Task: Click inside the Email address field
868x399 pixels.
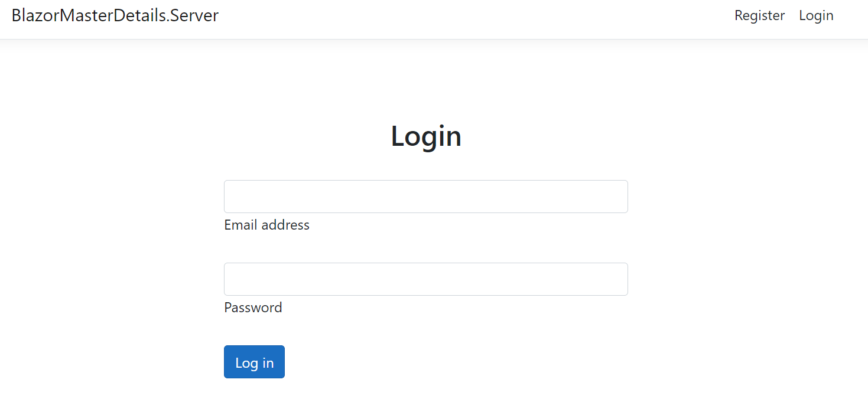Action: 425,196
